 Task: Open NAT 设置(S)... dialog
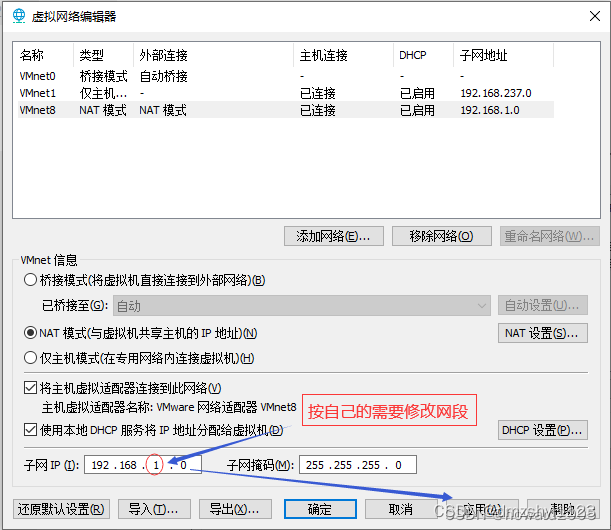(x=542, y=333)
